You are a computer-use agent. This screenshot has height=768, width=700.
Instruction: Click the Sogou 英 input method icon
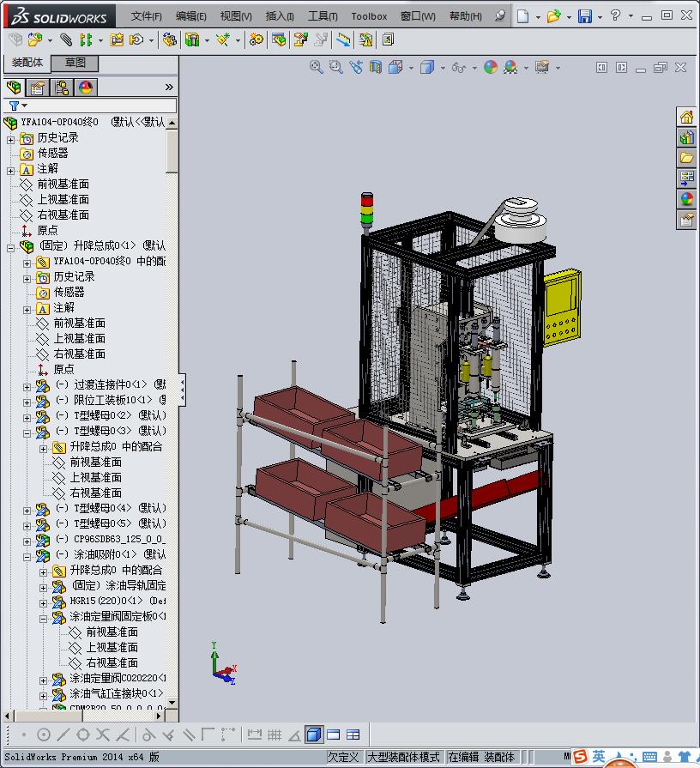[599, 757]
